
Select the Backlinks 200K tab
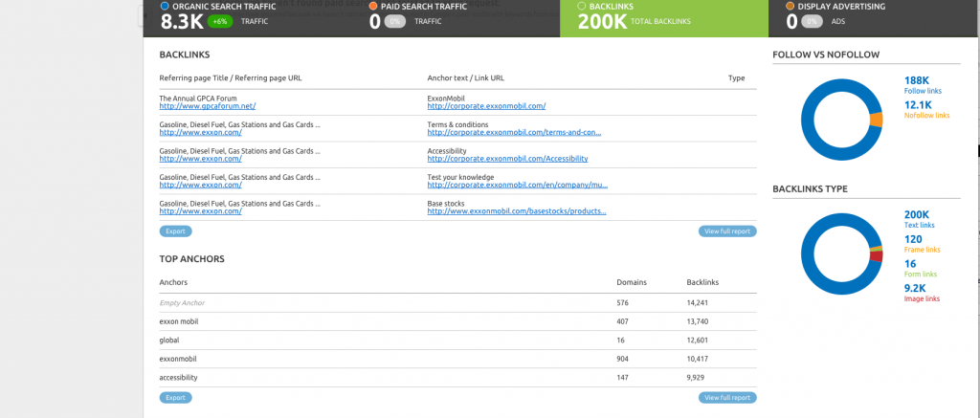click(x=664, y=19)
